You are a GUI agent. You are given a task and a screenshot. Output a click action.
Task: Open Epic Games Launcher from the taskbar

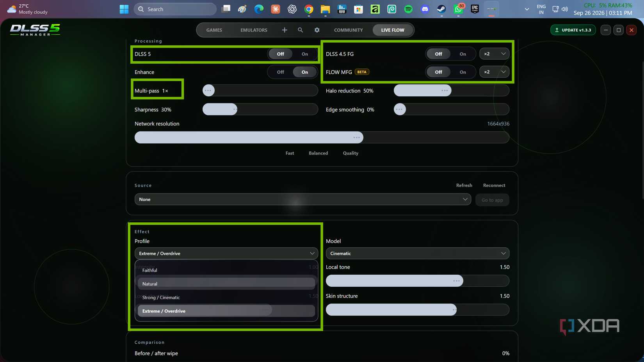click(475, 9)
